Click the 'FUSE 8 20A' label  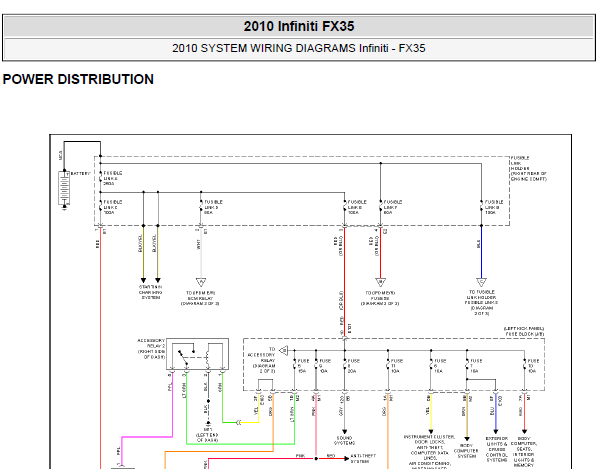(354, 366)
